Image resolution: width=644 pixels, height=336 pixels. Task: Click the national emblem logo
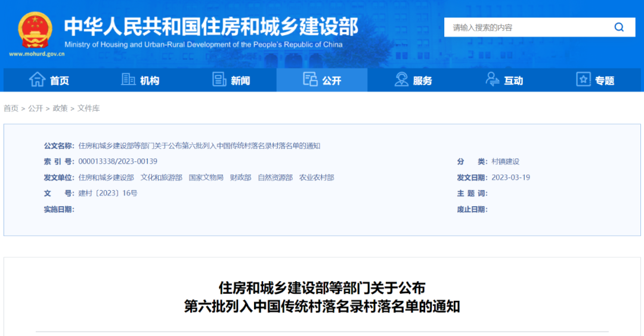coord(35,30)
